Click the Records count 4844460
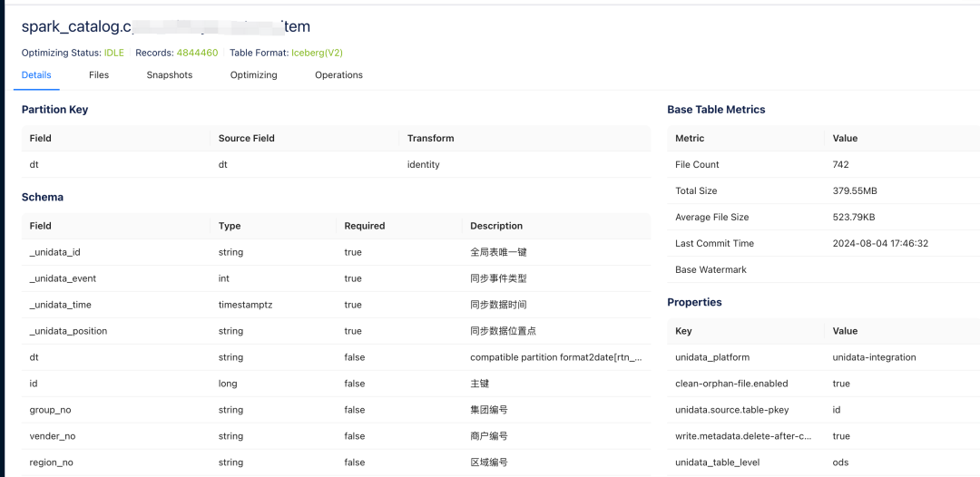This screenshot has width=980, height=477. point(197,53)
